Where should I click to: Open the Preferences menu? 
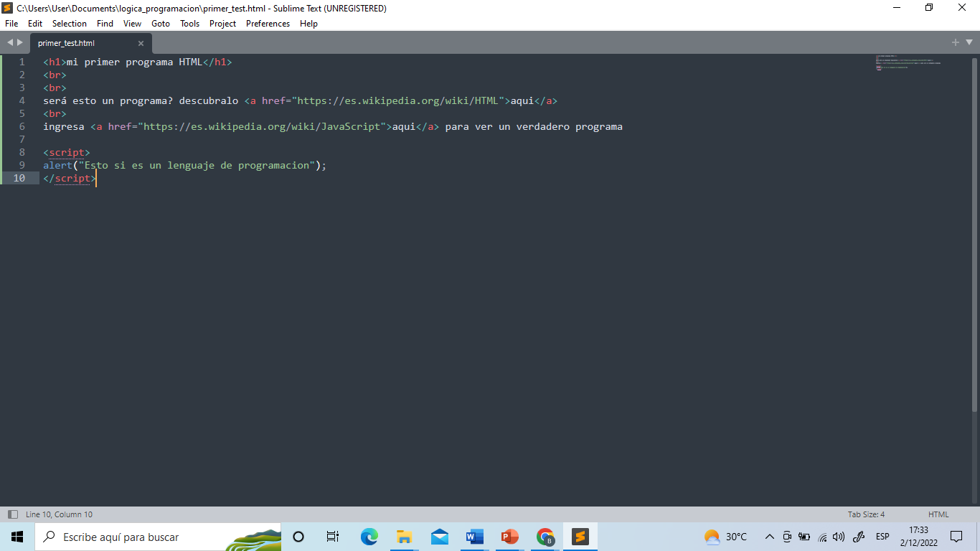click(268, 24)
